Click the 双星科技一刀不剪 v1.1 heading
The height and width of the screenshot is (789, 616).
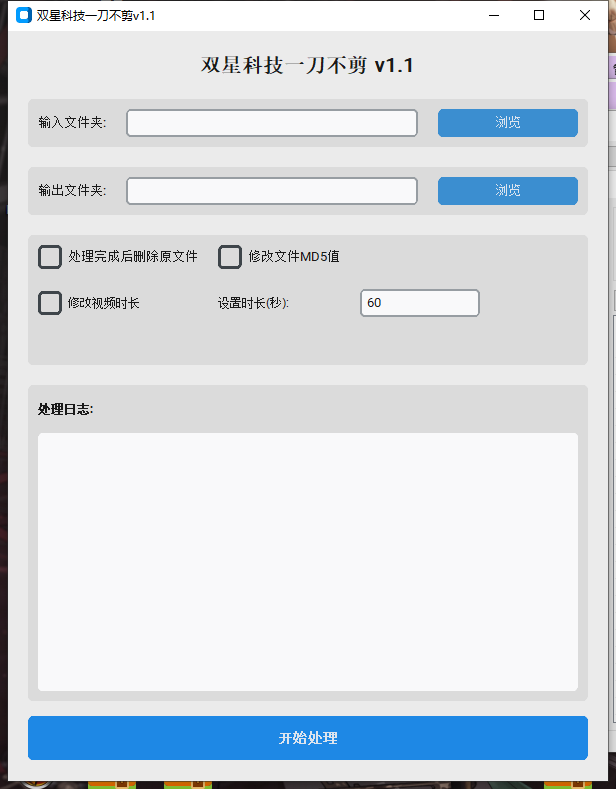click(307, 65)
